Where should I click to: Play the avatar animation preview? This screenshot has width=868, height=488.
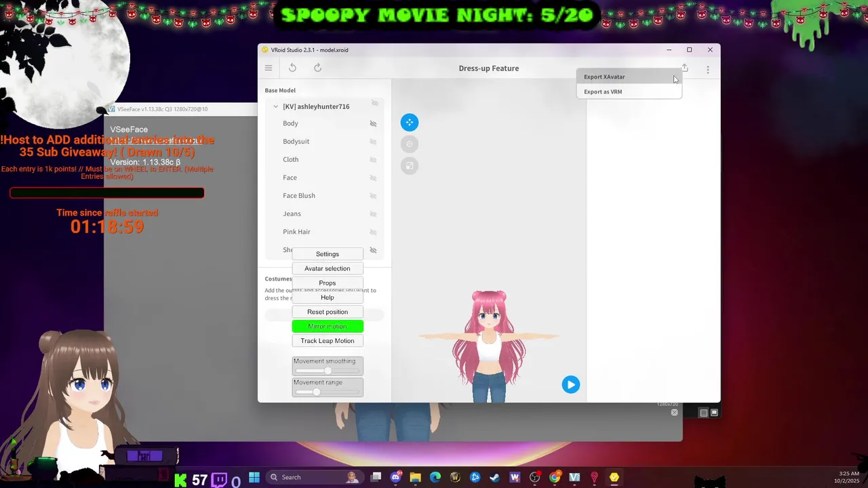[571, 384]
